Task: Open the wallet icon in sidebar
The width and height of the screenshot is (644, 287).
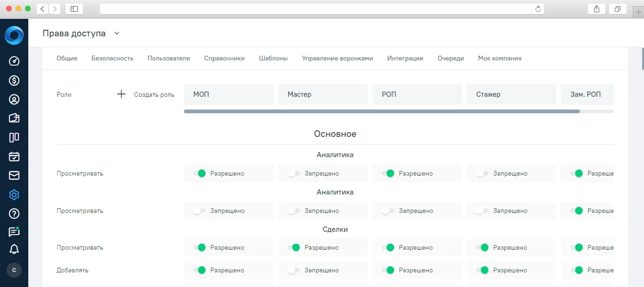Action: (14, 118)
